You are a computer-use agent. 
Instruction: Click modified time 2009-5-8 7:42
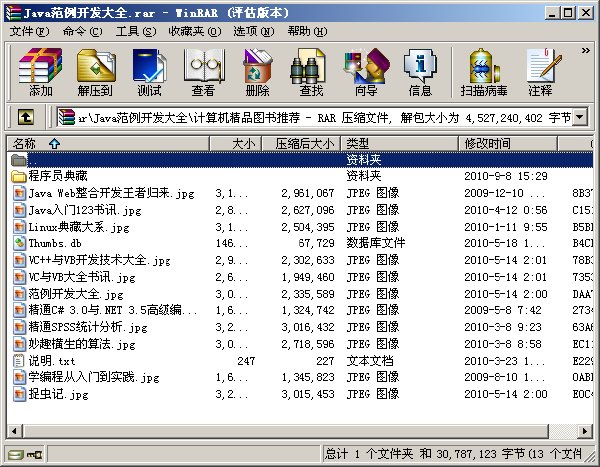[x=503, y=310]
